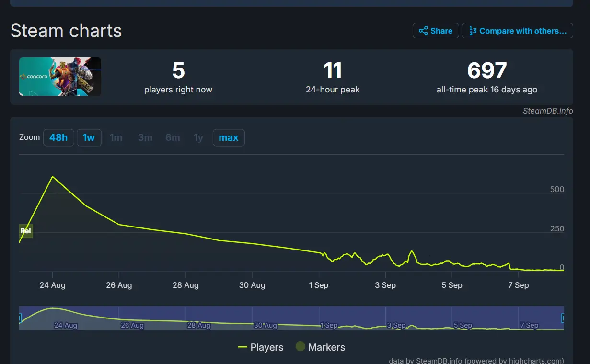Screen dimensions: 590x364
Task: Grab the right navigator range handle
Action: coord(563,318)
